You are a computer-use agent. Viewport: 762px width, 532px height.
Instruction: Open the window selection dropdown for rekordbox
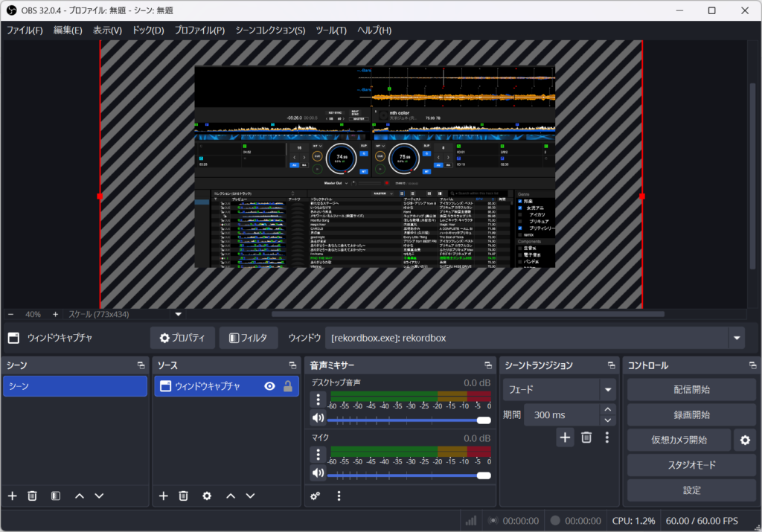(x=737, y=338)
